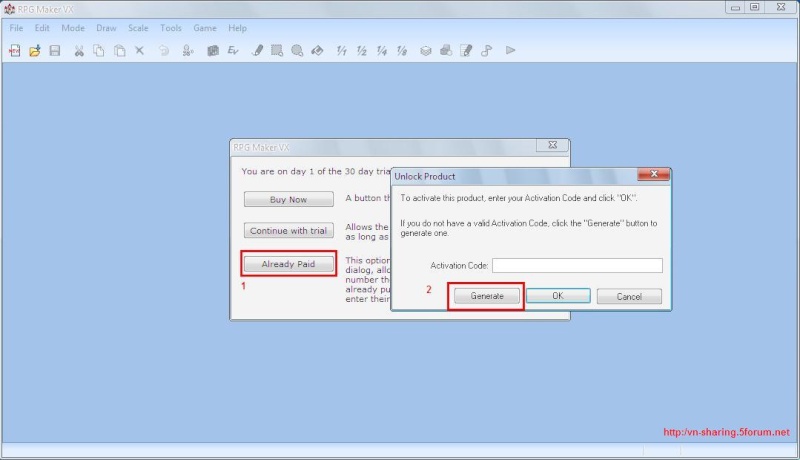Image resolution: width=800 pixels, height=460 pixels.
Task: Set map scale to 1/4
Action: pyautogui.click(x=382, y=50)
